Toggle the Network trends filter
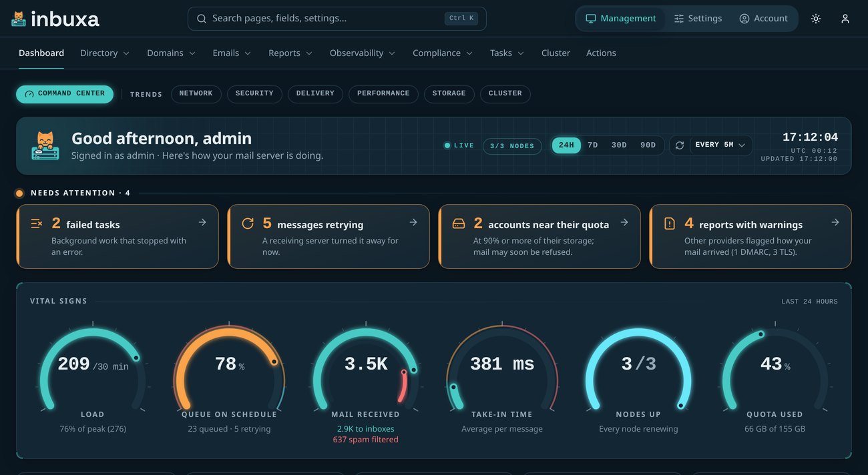The width and height of the screenshot is (868, 475). 196,94
